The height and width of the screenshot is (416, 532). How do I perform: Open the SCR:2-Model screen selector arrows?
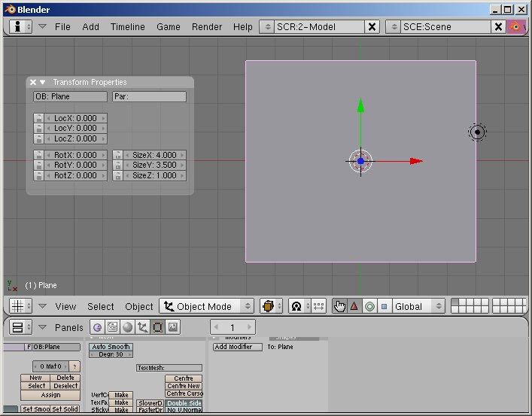point(267,27)
